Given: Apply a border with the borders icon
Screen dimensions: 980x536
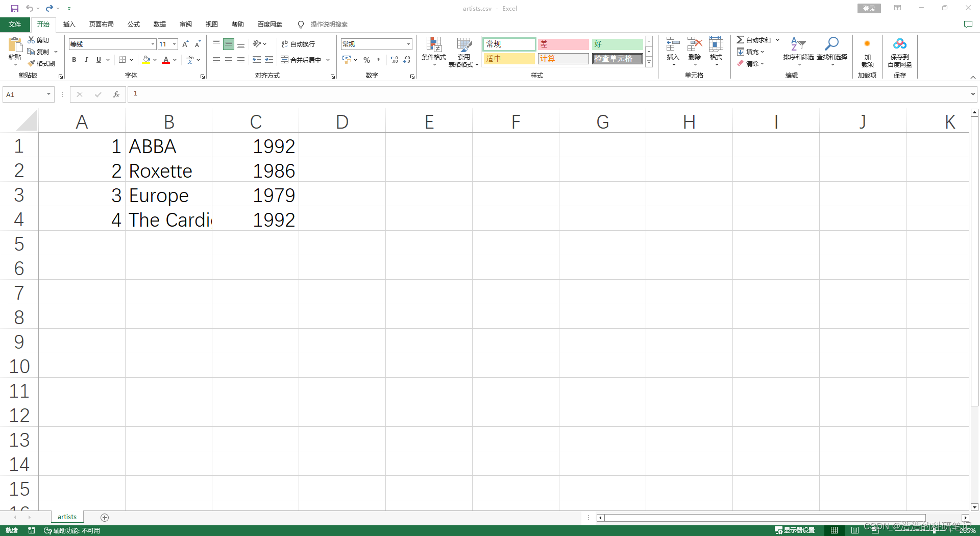Looking at the screenshot, I should click(x=122, y=60).
